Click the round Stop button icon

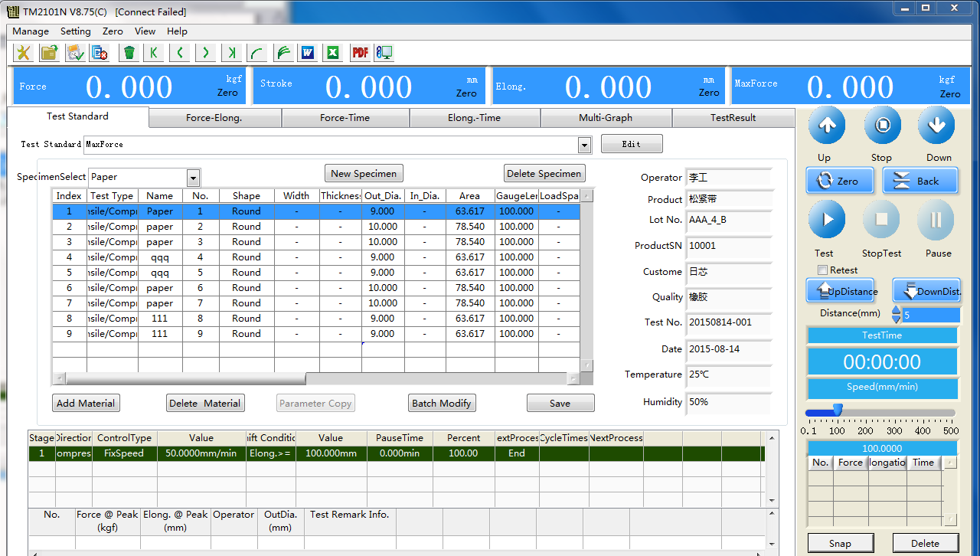coord(882,125)
